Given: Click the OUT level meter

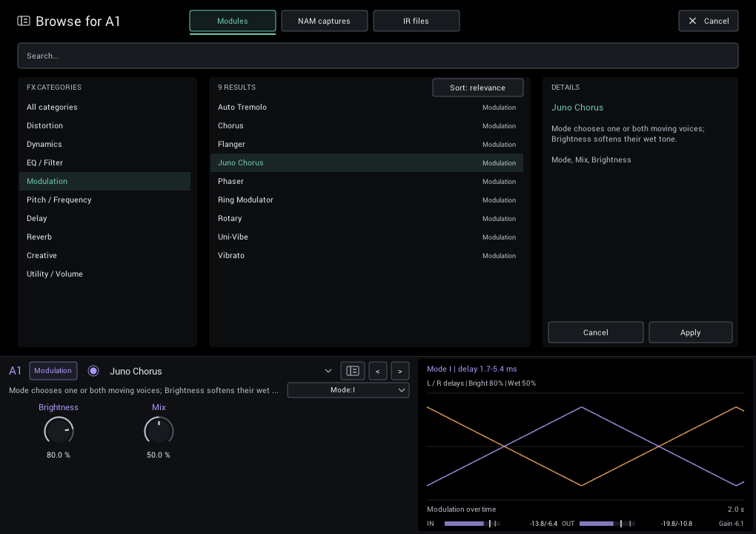Looking at the screenshot, I should point(608,524).
